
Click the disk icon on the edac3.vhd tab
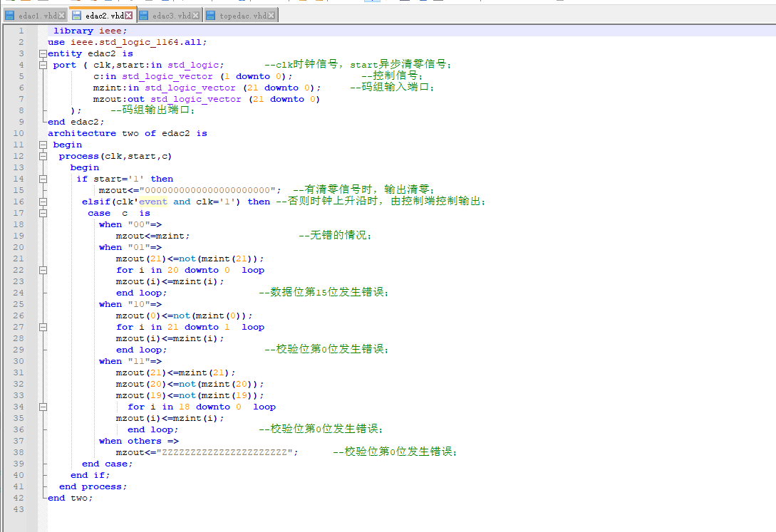tap(143, 16)
